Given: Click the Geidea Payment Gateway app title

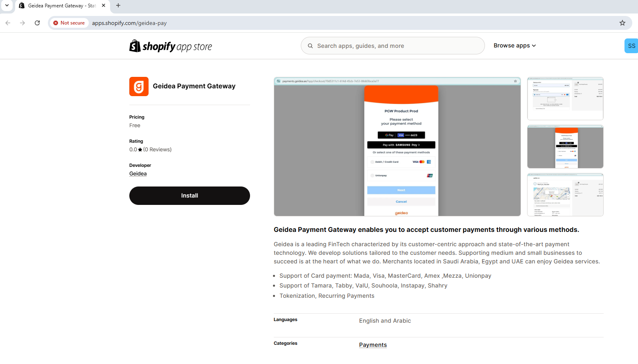Looking at the screenshot, I should coord(194,86).
